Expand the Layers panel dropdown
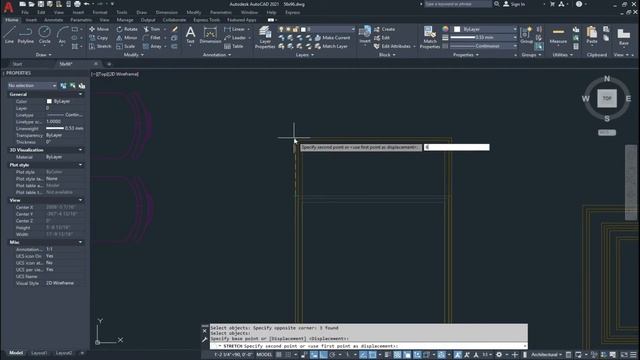This screenshot has width=640, height=360. point(304,55)
